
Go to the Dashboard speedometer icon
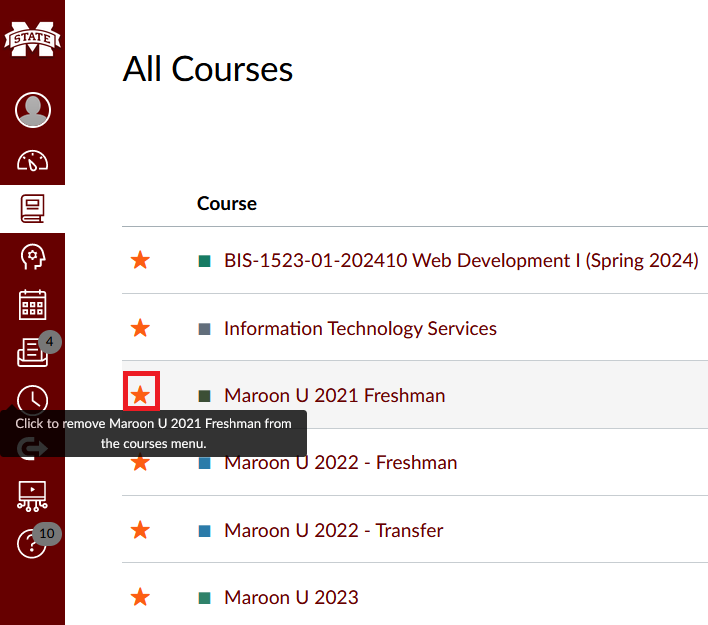click(x=33, y=161)
